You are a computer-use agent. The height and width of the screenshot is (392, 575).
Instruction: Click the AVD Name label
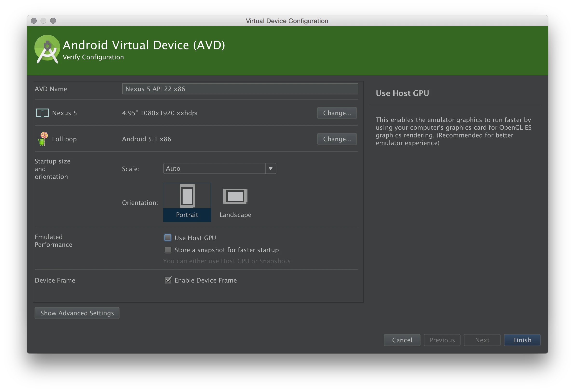[51, 89]
